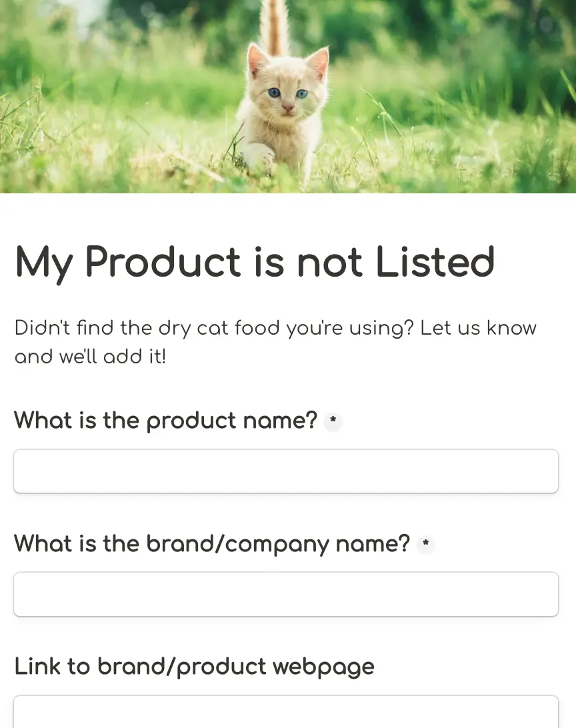Focus the brand/company name text field
The image size is (576, 728).
(286, 594)
